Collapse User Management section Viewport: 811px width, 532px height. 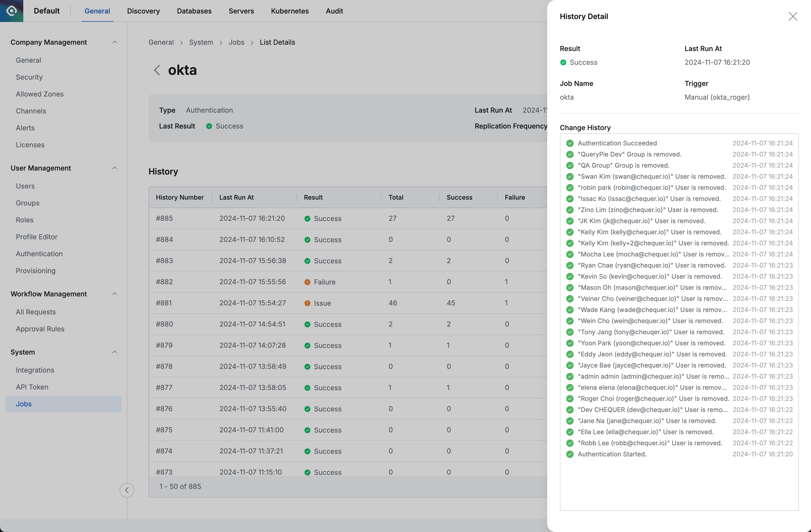114,168
